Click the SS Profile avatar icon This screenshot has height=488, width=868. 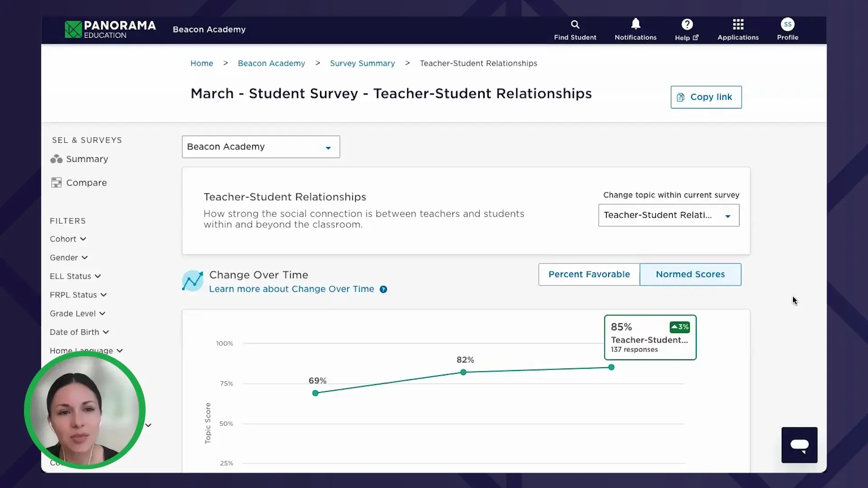[x=788, y=24]
